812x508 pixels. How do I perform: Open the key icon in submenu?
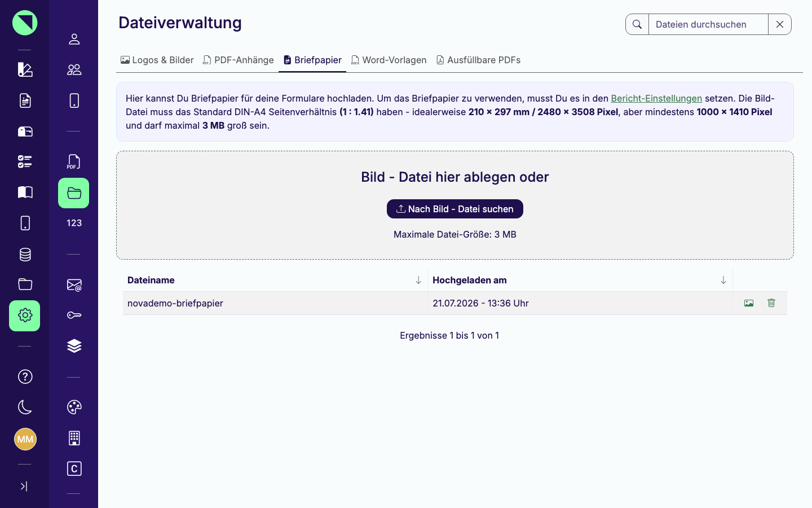click(x=74, y=315)
